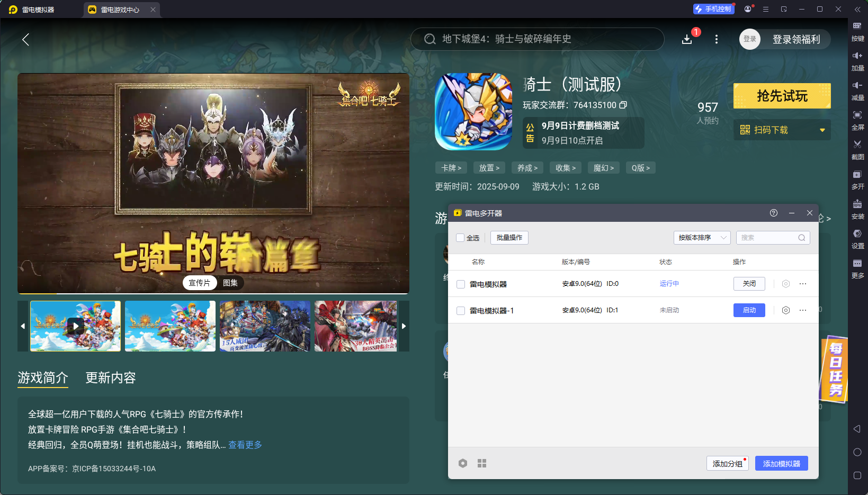The image size is (868, 495).
Task: Open the 手机控制 phone control button
Action: (713, 9)
